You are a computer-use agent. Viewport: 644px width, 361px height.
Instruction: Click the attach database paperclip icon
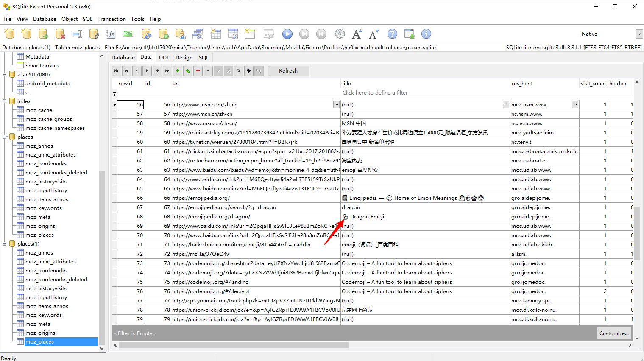94,34
